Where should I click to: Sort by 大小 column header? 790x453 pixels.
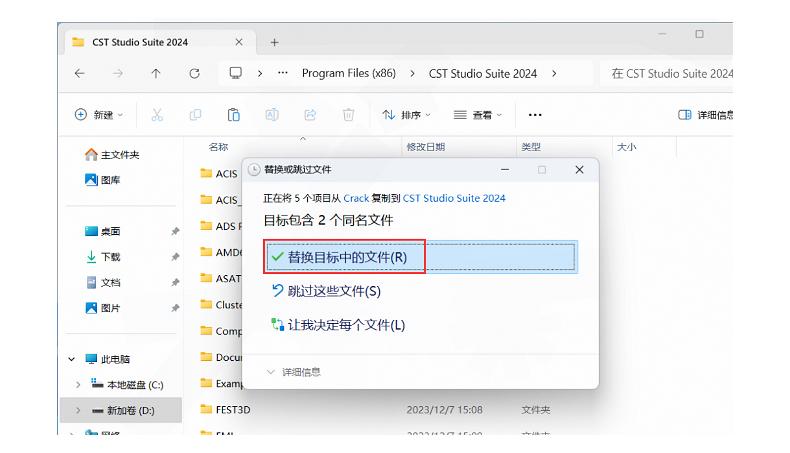(627, 147)
